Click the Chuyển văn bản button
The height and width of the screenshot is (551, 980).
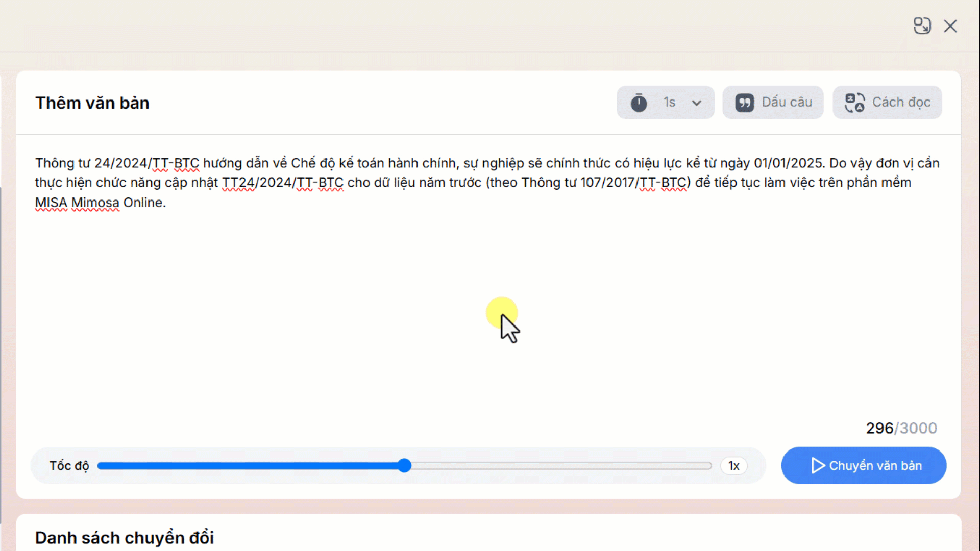[864, 465]
